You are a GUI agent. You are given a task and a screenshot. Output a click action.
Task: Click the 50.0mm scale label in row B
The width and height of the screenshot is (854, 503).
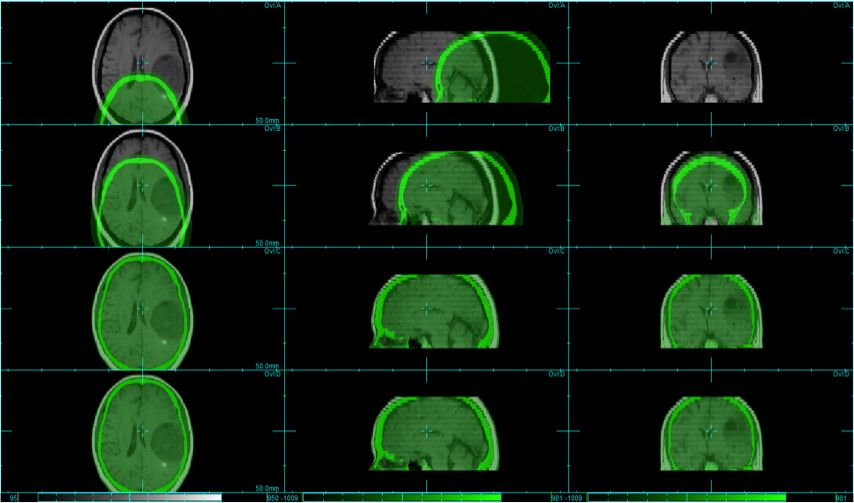pos(267,243)
